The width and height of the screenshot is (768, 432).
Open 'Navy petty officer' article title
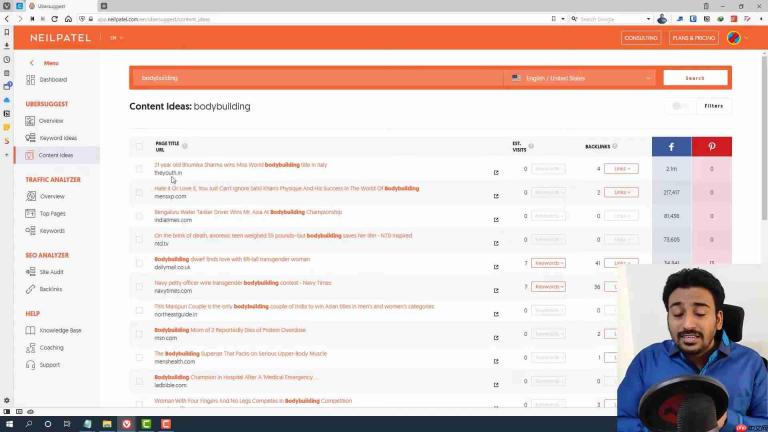[x=243, y=283]
